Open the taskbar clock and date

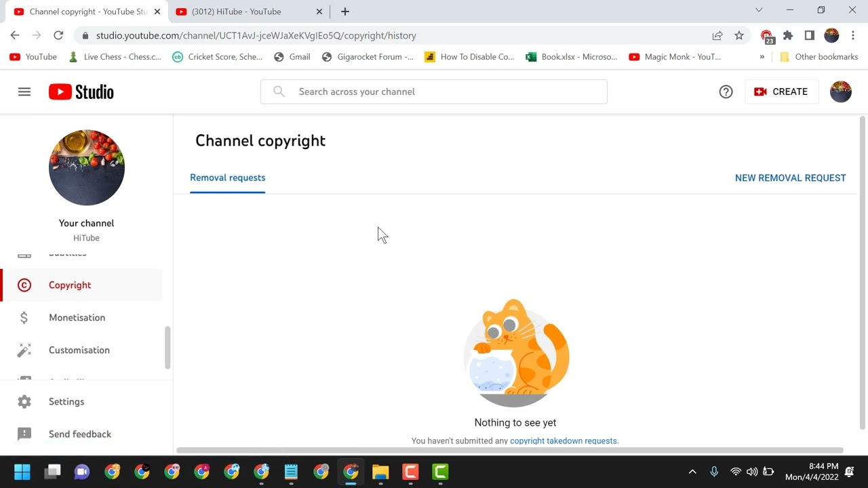click(x=812, y=472)
